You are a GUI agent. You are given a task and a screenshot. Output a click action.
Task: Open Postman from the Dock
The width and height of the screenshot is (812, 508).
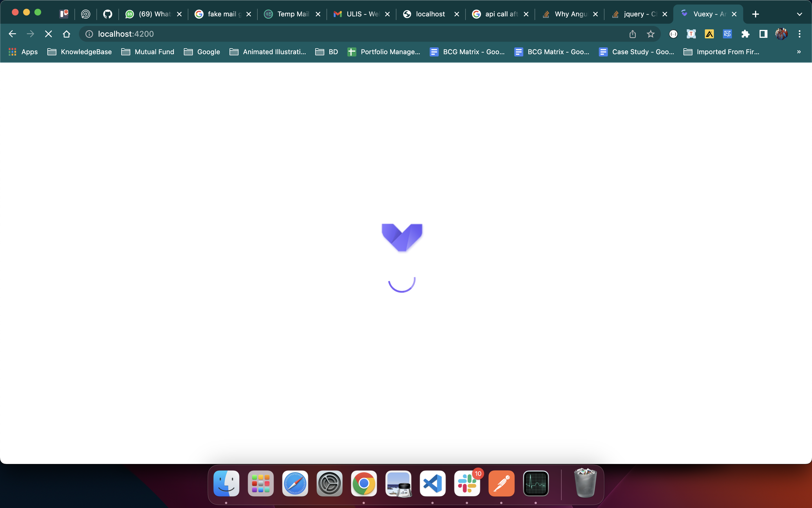coord(502,483)
